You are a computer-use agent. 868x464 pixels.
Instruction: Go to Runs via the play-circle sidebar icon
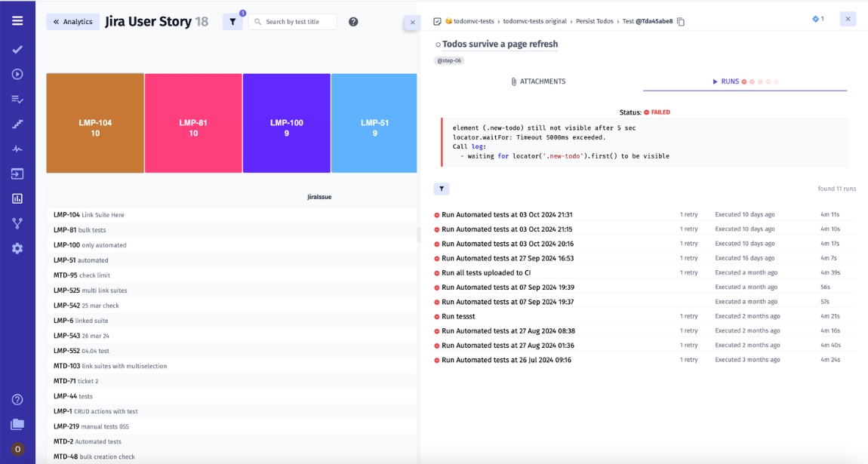pos(17,75)
